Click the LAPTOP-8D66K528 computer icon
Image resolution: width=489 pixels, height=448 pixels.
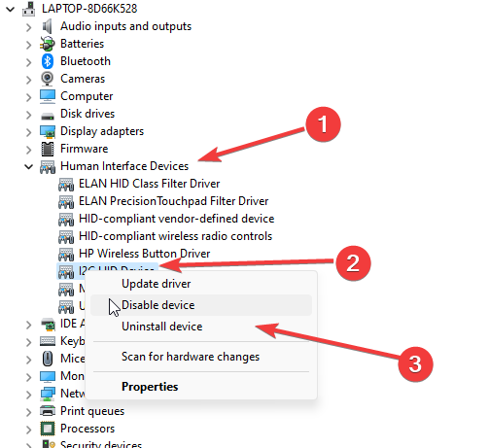tap(29, 9)
